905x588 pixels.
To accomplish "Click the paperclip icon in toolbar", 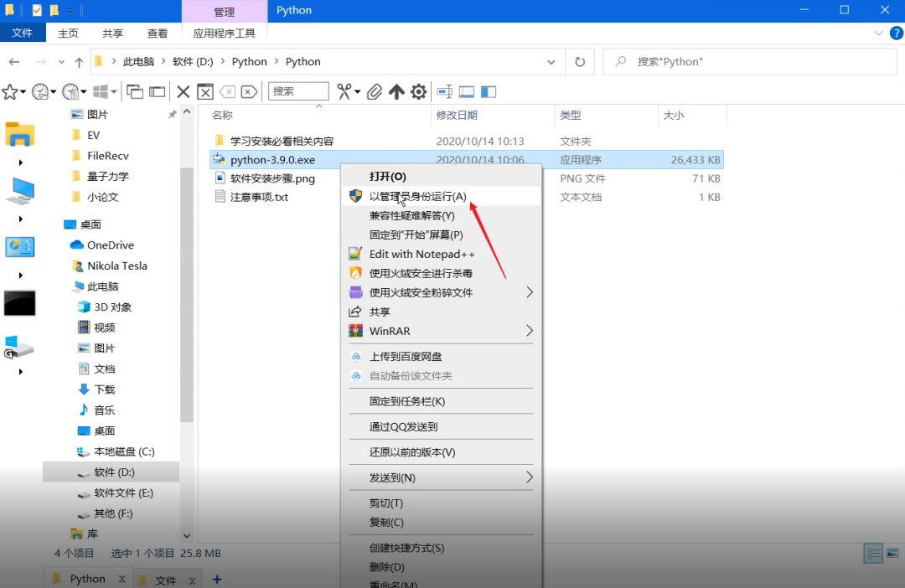I will click(375, 91).
